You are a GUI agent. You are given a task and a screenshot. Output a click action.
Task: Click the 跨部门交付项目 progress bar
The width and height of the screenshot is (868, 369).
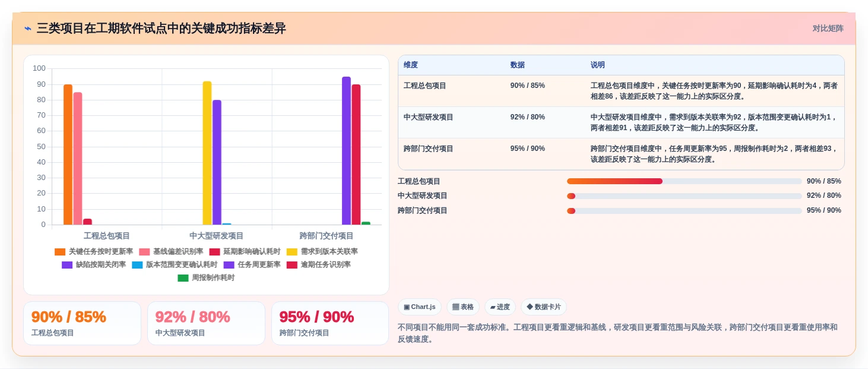[684, 211]
